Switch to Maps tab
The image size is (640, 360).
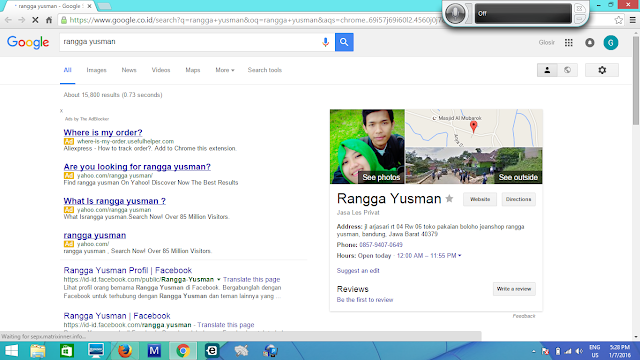click(193, 70)
